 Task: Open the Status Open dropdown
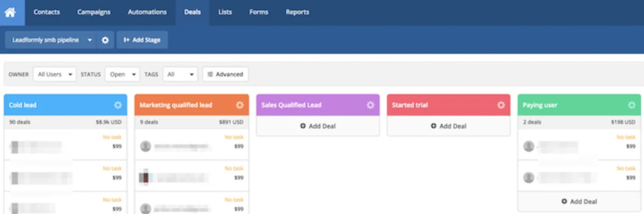click(x=122, y=74)
